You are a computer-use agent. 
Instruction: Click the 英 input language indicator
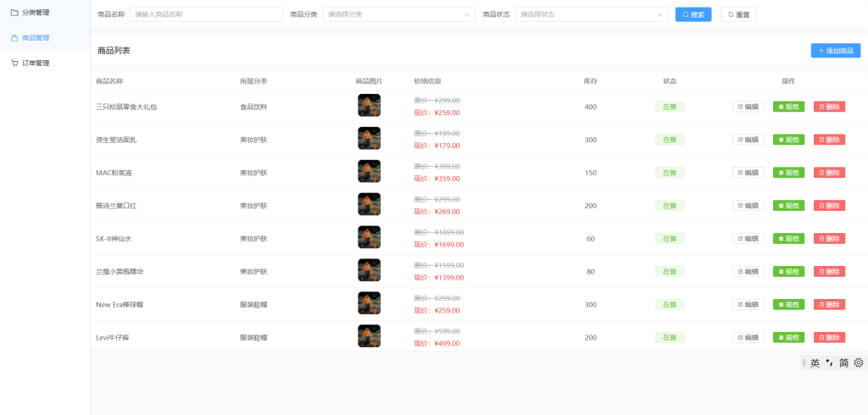(815, 362)
